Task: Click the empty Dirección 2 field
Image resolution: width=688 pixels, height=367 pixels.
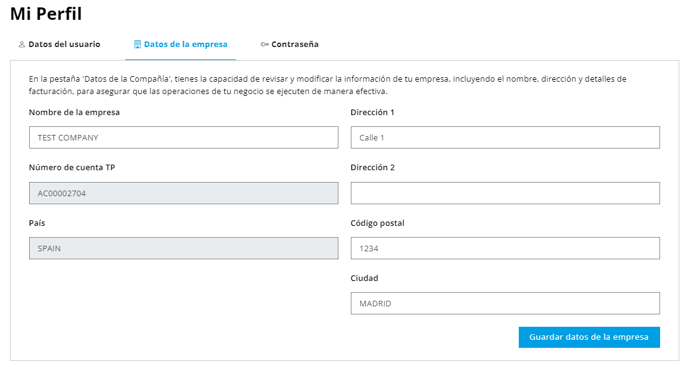Action: (505, 193)
